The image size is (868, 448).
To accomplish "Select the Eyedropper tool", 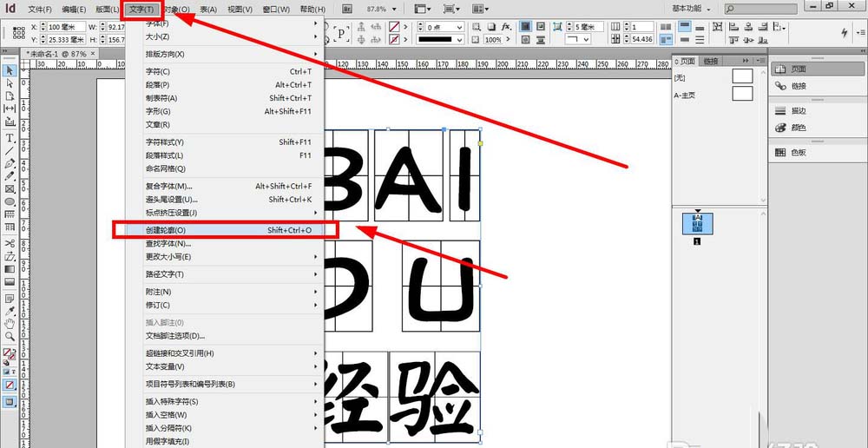I will [x=10, y=312].
